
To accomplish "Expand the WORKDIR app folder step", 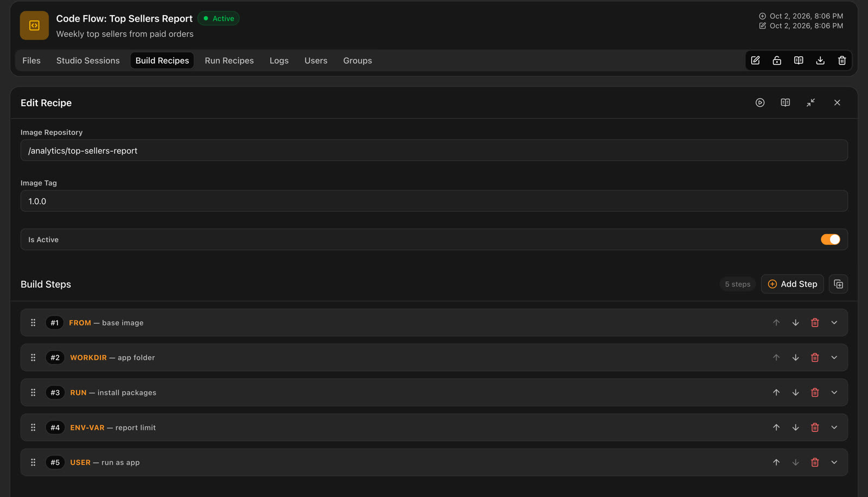I will [834, 358].
